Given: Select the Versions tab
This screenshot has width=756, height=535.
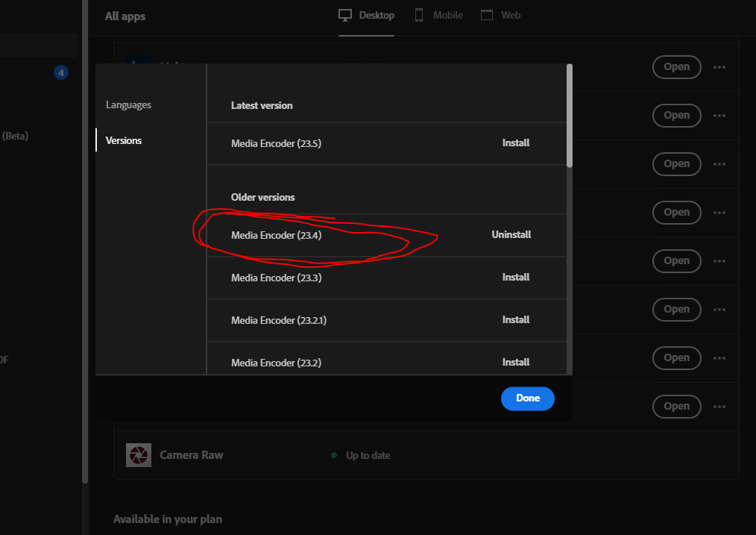Looking at the screenshot, I should [x=124, y=140].
